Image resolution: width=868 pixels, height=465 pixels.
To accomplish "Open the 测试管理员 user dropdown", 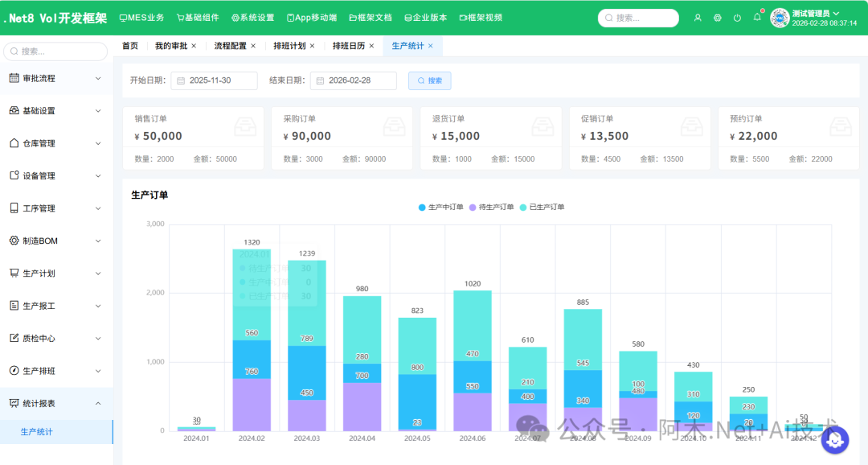I will (x=816, y=14).
